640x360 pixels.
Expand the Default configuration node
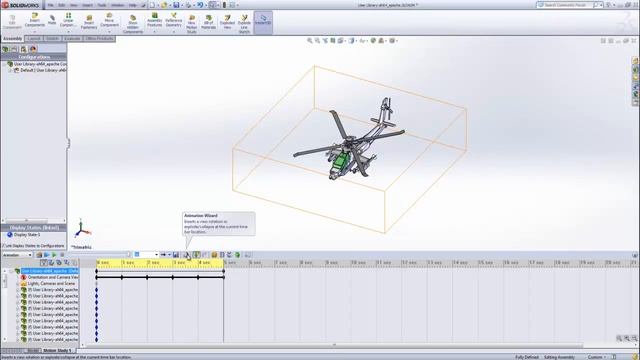[10, 70]
